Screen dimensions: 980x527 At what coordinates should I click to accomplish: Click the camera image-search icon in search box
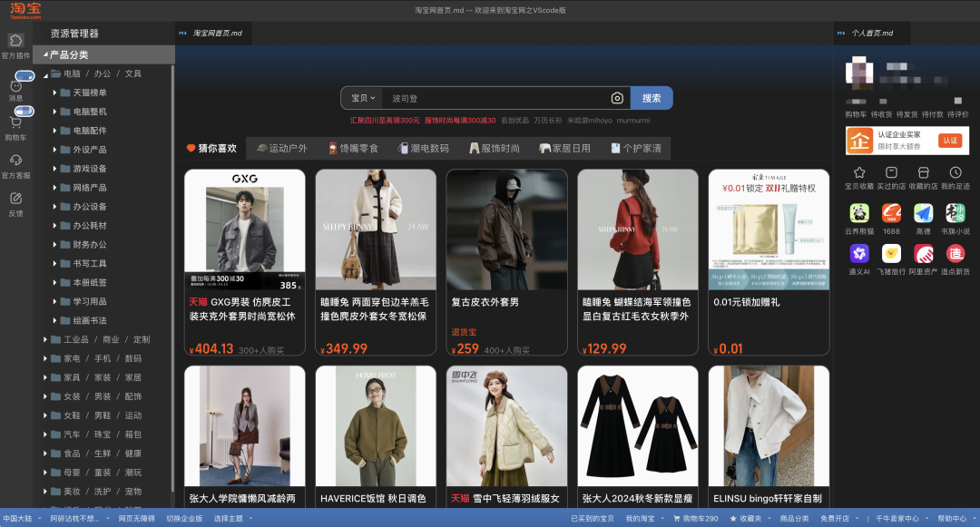pos(617,98)
